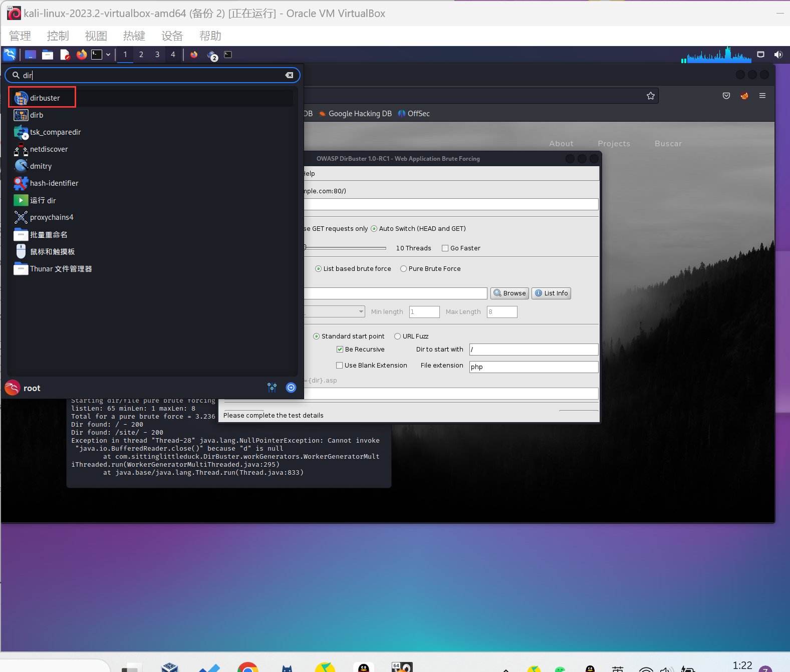Select List based brute force scanning
The width and height of the screenshot is (790, 672).
[353, 269]
